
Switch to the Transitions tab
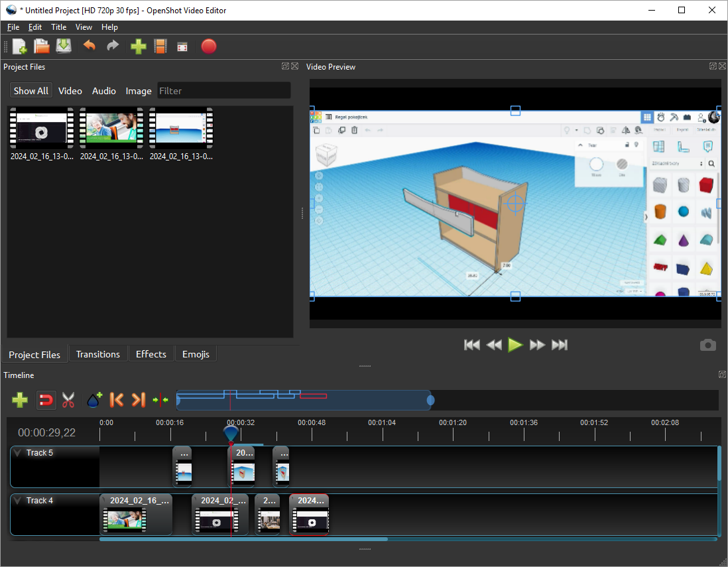coord(98,354)
